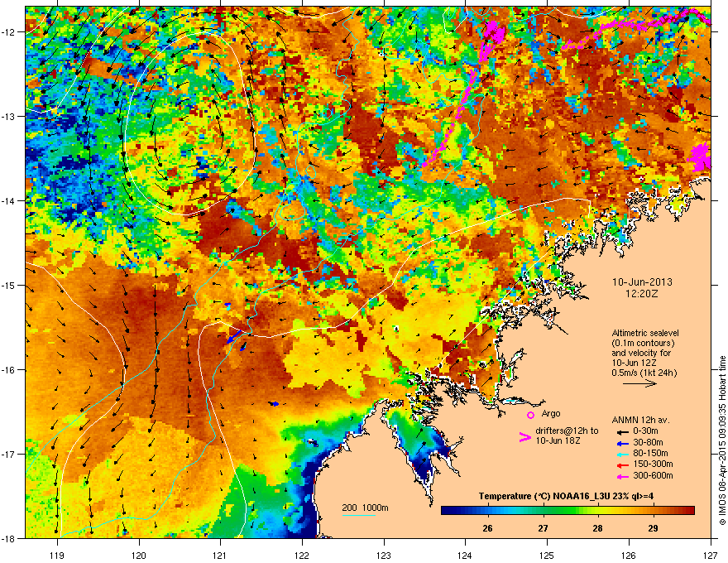Click the longitude axis label 125
This screenshot has height=563, width=728.
click(547, 555)
